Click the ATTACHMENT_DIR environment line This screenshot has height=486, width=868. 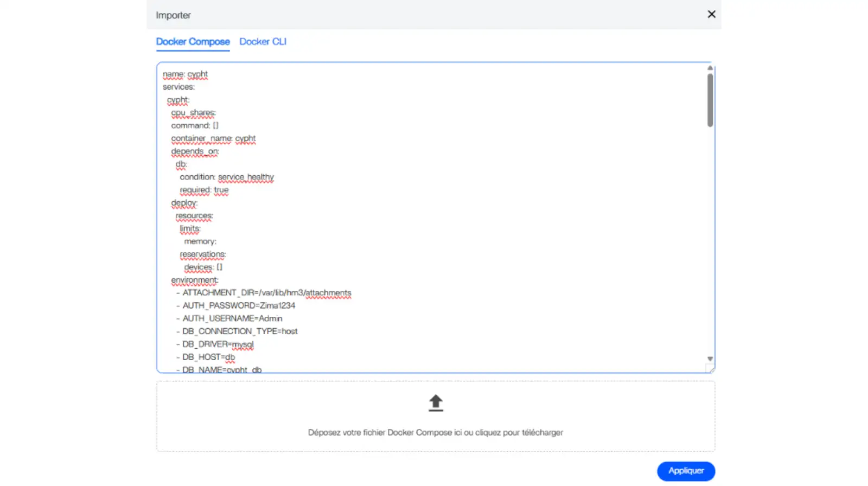tap(266, 293)
